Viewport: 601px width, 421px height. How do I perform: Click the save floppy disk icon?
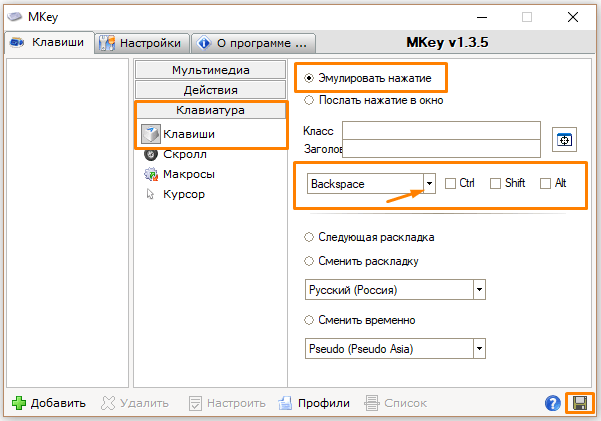coord(580,403)
